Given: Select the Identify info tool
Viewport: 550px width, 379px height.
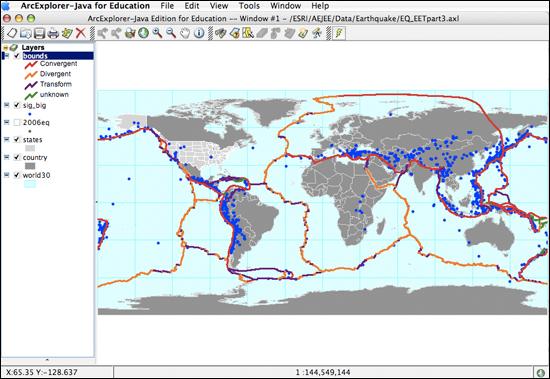Looking at the screenshot, I should tap(199, 33).
